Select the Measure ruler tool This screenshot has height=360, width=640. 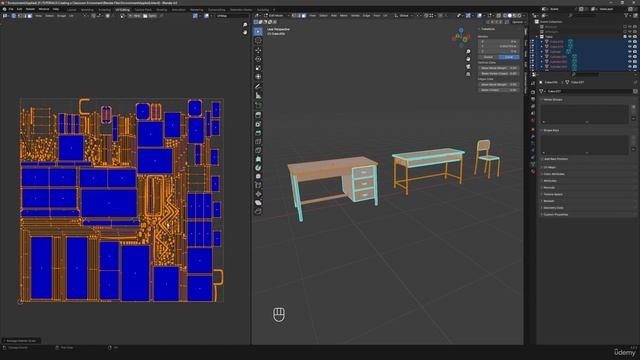point(258,96)
